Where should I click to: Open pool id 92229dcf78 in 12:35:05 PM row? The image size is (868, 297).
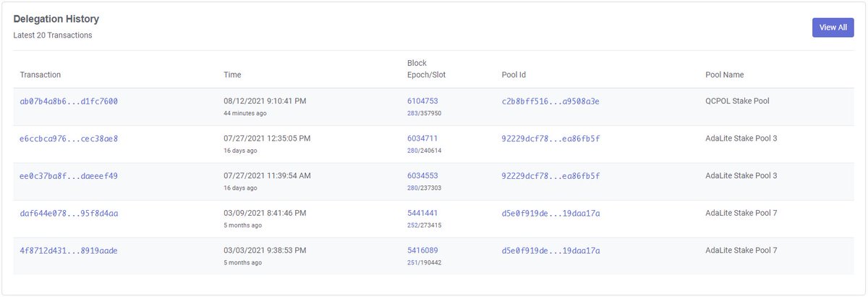tap(550, 138)
